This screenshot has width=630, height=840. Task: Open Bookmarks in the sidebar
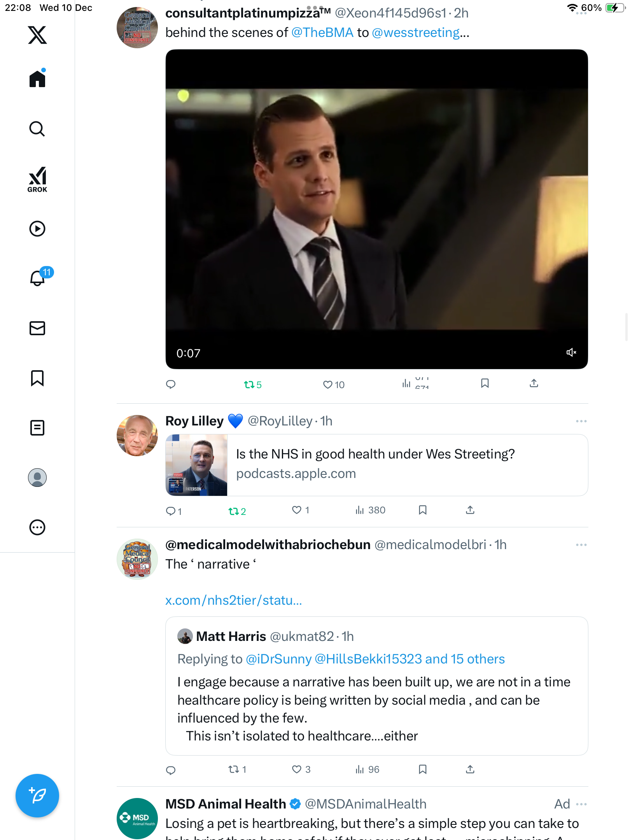(x=37, y=378)
